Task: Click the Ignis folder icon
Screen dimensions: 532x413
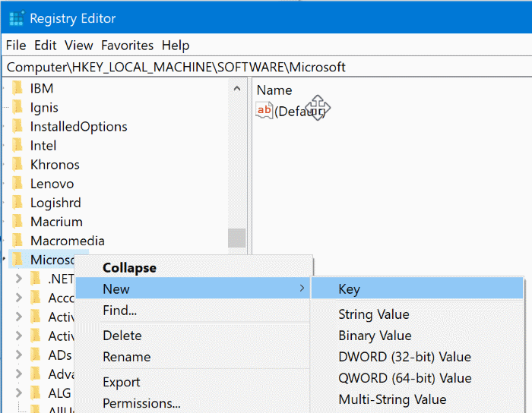Action: [17, 107]
